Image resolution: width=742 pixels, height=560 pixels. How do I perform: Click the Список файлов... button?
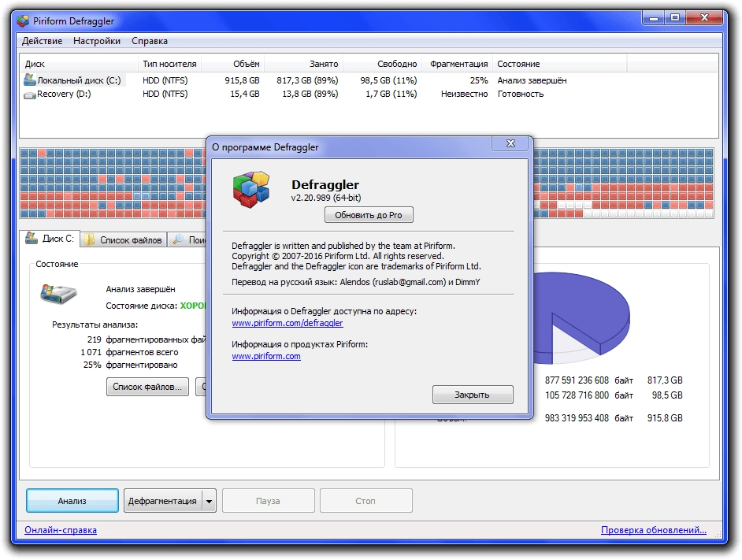[147, 387]
